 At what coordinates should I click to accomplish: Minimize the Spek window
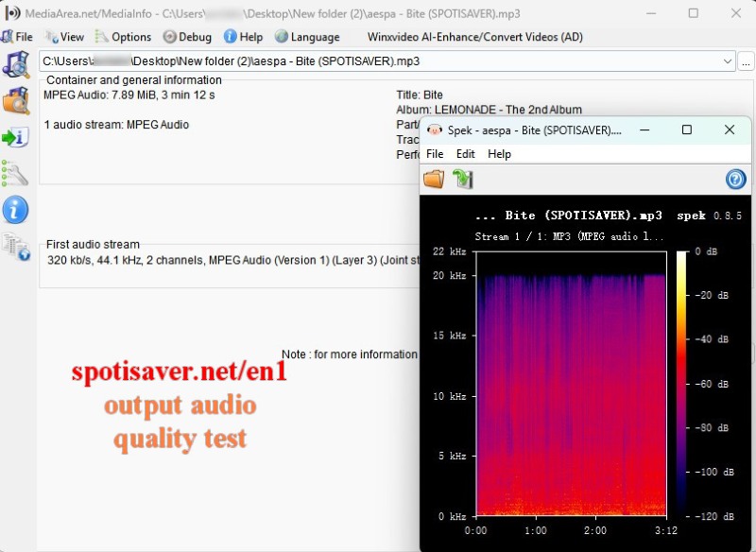(644, 129)
